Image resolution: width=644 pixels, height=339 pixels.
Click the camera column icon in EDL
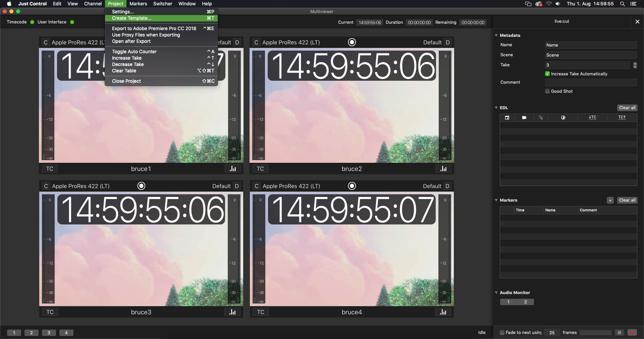point(524,118)
